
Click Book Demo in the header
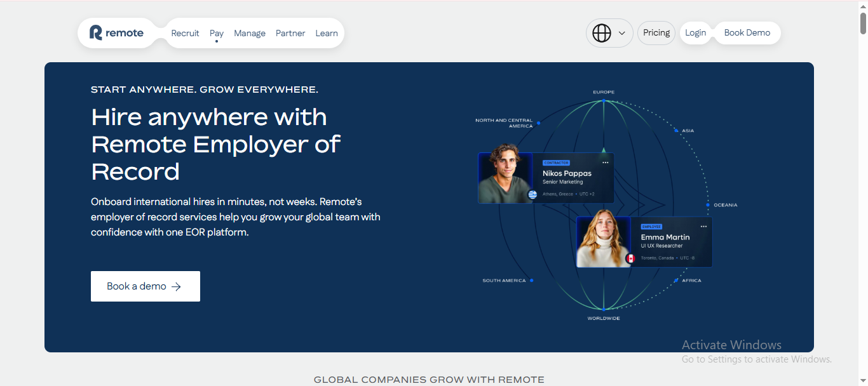pyautogui.click(x=747, y=33)
